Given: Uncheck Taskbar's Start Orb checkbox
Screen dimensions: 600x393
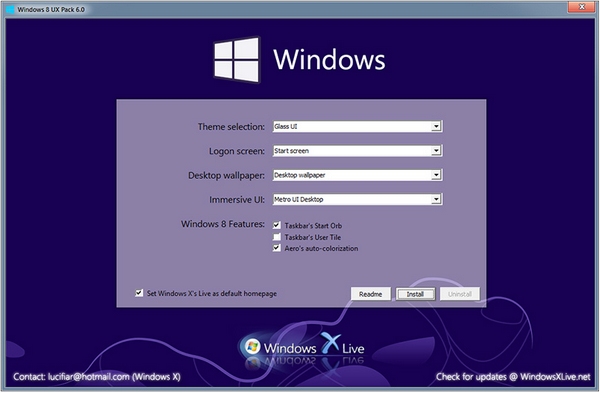Looking at the screenshot, I should tap(277, 225).
